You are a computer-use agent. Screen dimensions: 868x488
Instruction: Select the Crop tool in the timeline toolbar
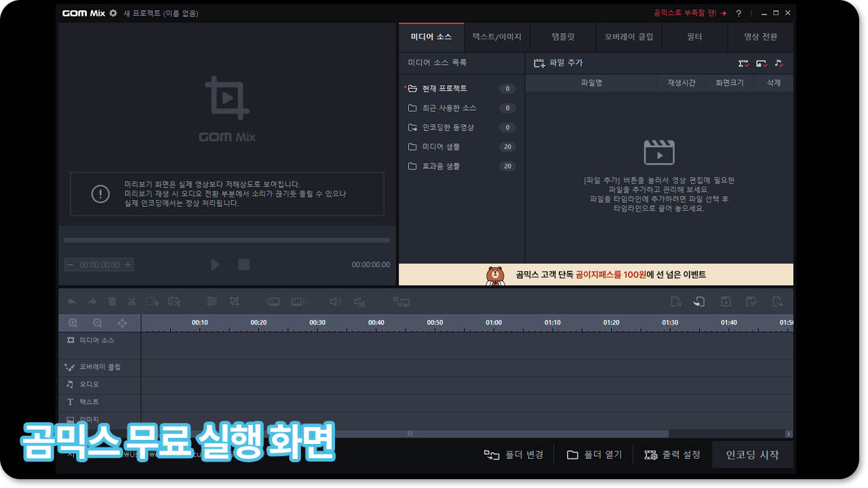[234, 301]
